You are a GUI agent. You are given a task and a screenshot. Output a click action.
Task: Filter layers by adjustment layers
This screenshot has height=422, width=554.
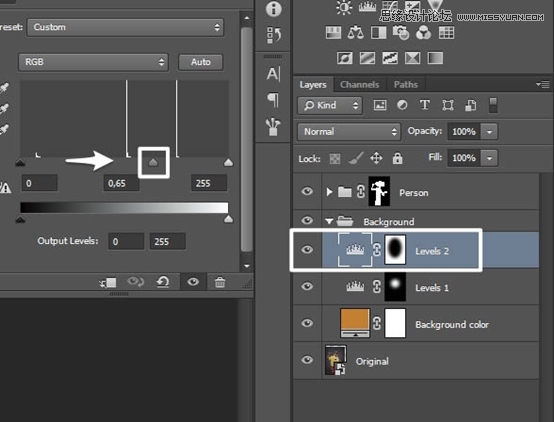click(x=402, y=105)
